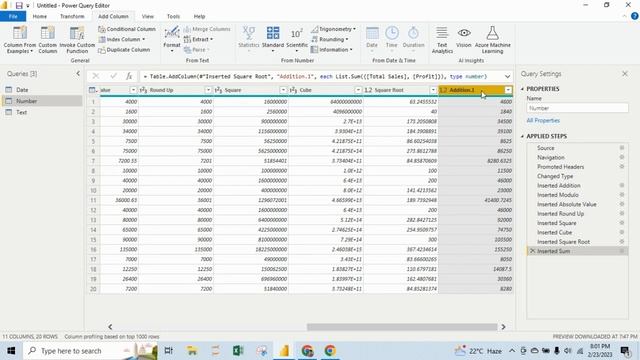The image size is (640, 360).
Task: Open Round Up column filter dropdown
Action: tap(208, 90)
